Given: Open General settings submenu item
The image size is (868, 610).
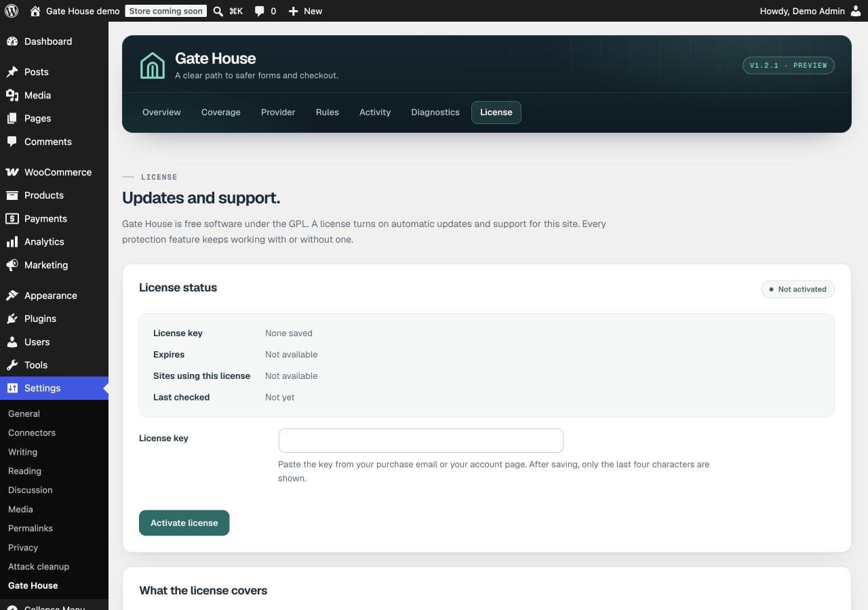Looking at the screenshot, I should 24,413.
